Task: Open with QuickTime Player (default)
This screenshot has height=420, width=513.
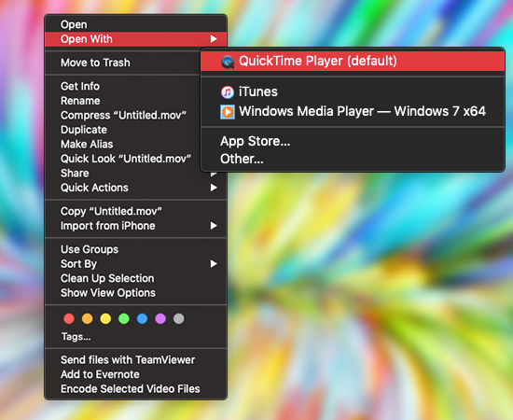Action: click(x=353, y=62)
